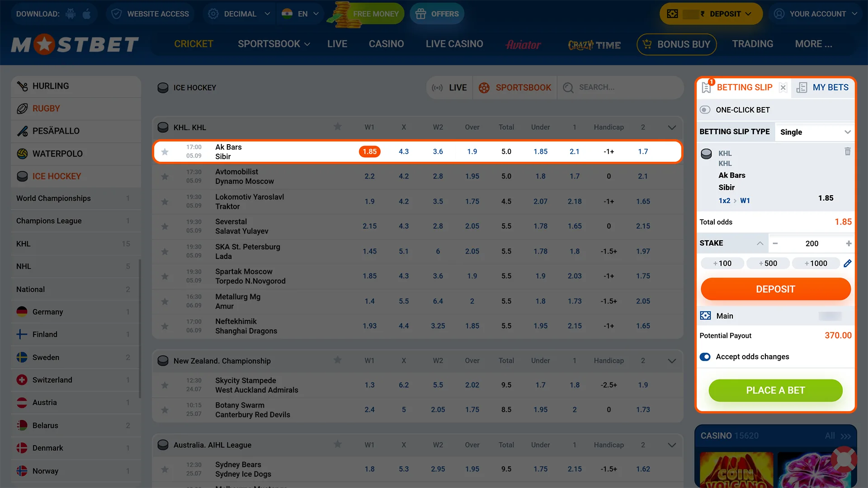The width and height of the screenshot is (868, 488).
Task: Open Coin Volcano casino thumbnail
Action: [736, 470]
